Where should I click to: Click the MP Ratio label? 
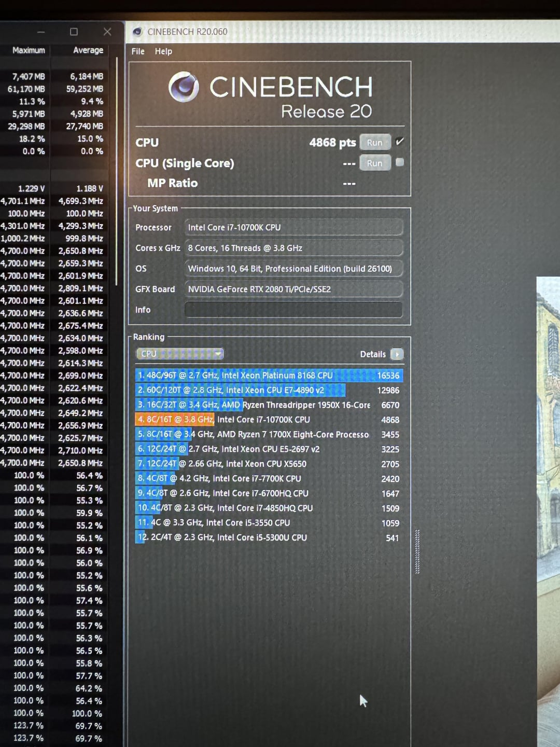tap(172, 183)
